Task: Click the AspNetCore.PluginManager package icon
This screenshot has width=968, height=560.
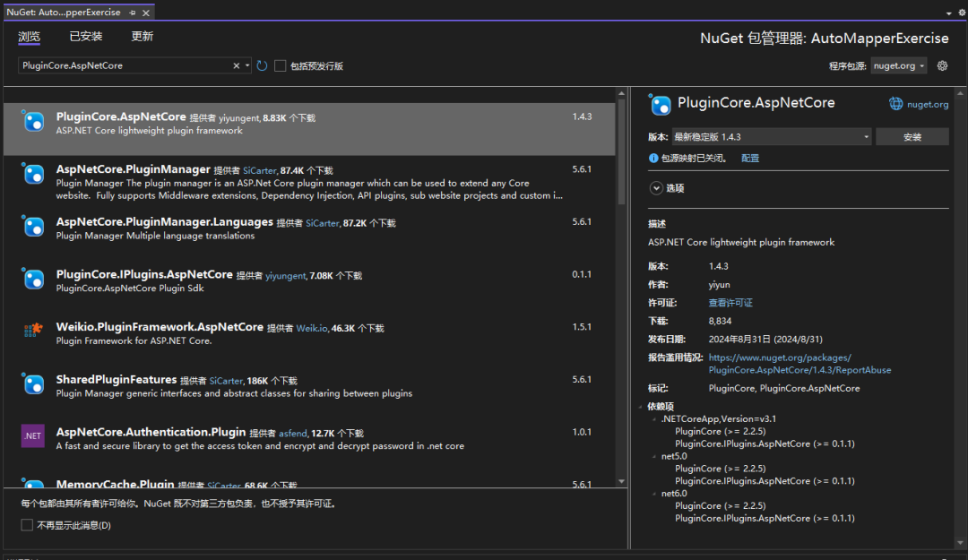Action: click(x=33, y=174)
